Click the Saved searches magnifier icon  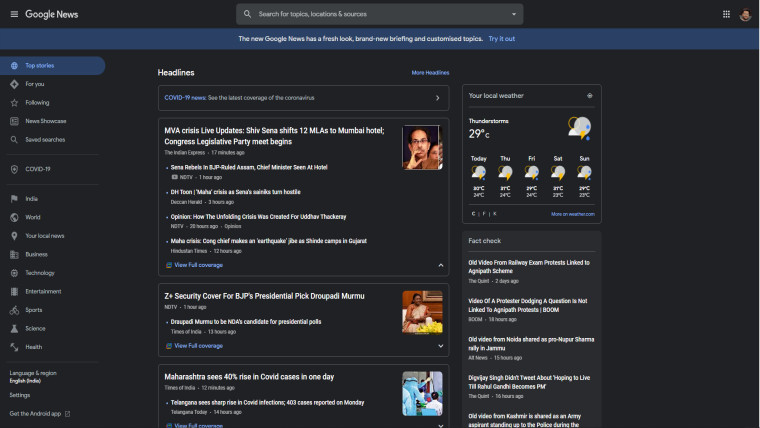pos(14,140)
